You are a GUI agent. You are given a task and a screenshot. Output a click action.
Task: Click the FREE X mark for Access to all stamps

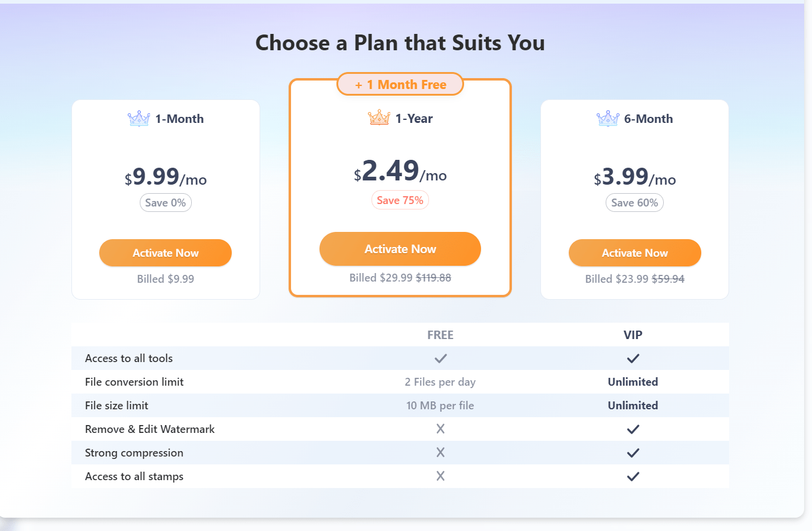click(x=440, y=477)
